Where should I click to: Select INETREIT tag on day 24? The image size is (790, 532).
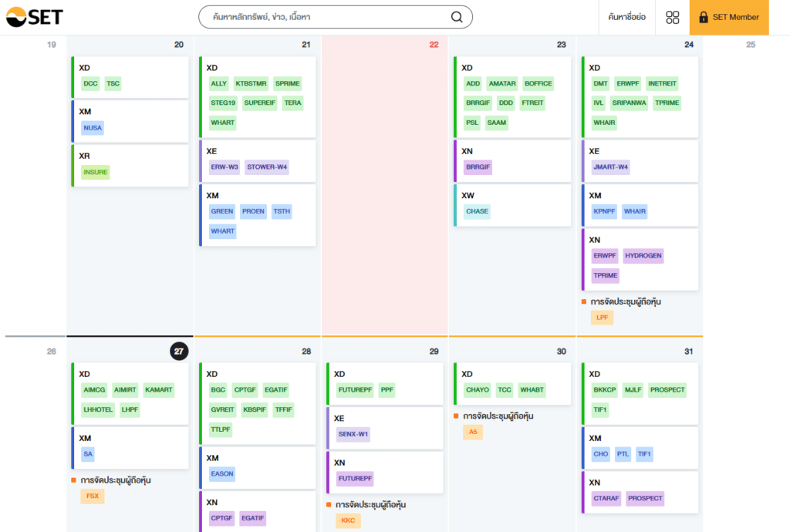[x=662, y=83]
